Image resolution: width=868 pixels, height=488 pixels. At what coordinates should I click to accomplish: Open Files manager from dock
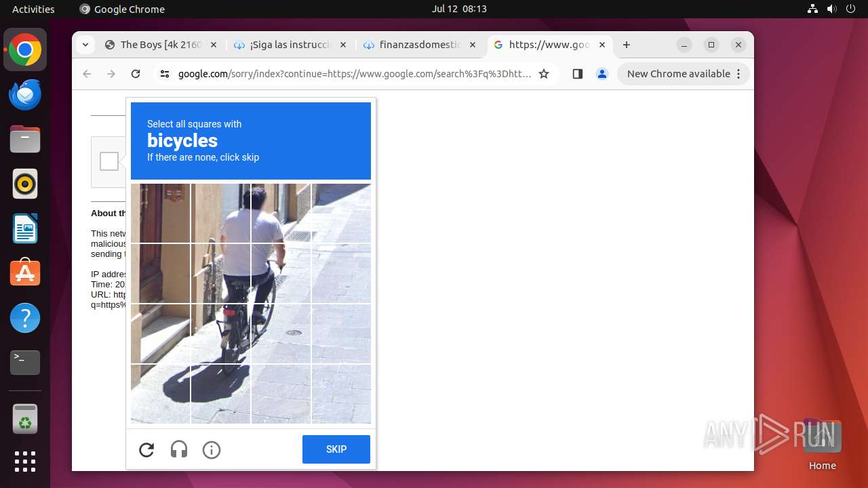25,139
